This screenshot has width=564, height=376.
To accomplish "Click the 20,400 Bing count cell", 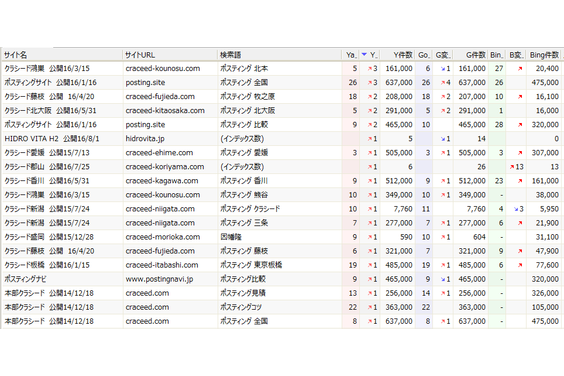I will (x=547, y=68).
